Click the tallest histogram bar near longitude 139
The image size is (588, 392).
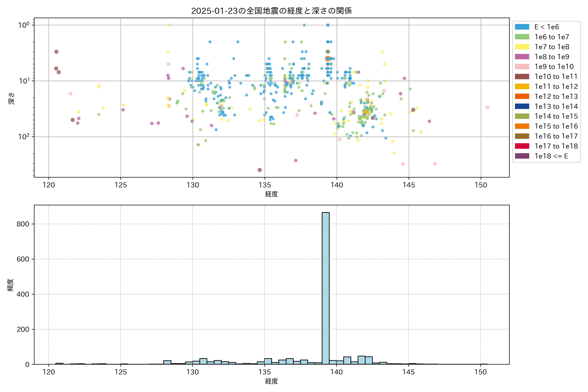326,287
